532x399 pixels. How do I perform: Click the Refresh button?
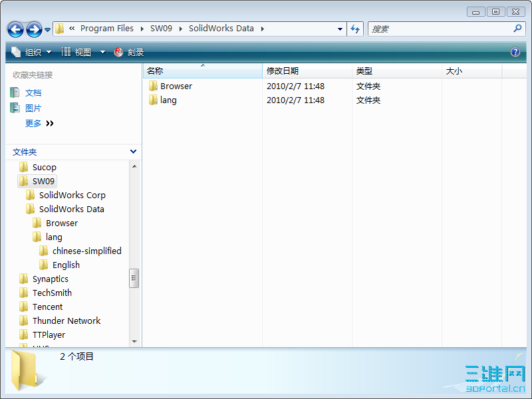point(355,29)
